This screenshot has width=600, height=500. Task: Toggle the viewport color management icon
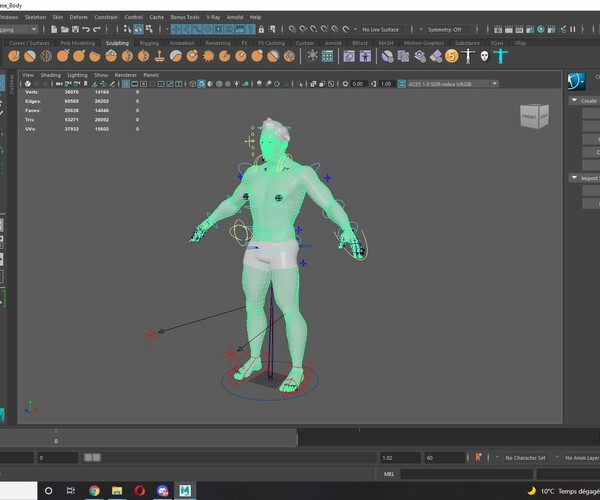pyautogui.click(x=401, y=84)
